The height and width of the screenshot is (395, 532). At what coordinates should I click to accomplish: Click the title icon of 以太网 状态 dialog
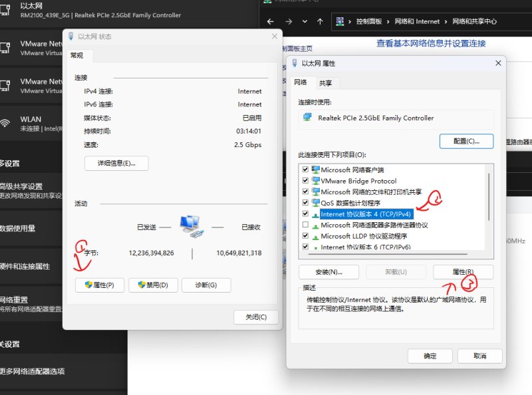point(71,37)
